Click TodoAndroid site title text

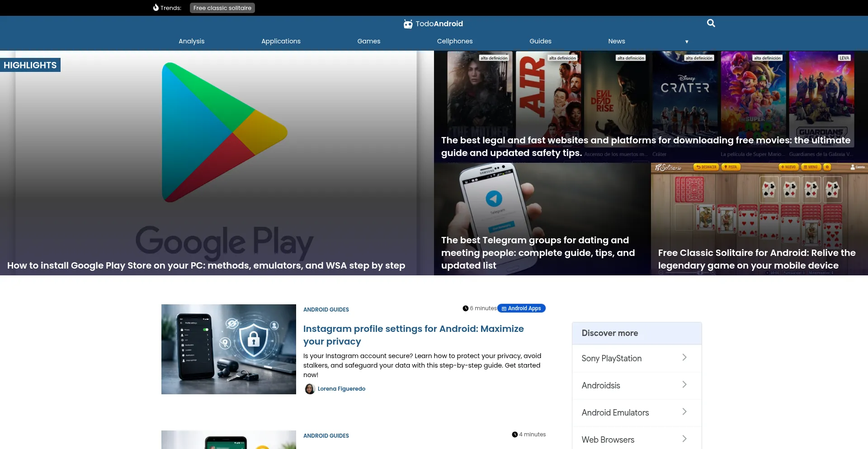pos(439,24)
